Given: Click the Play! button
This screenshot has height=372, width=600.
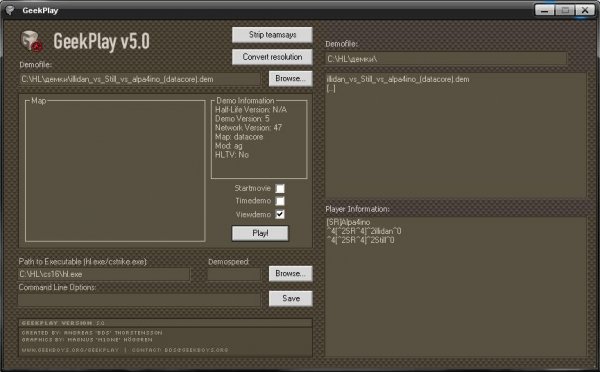Looking at the screenshot, I should pos(260,233).
